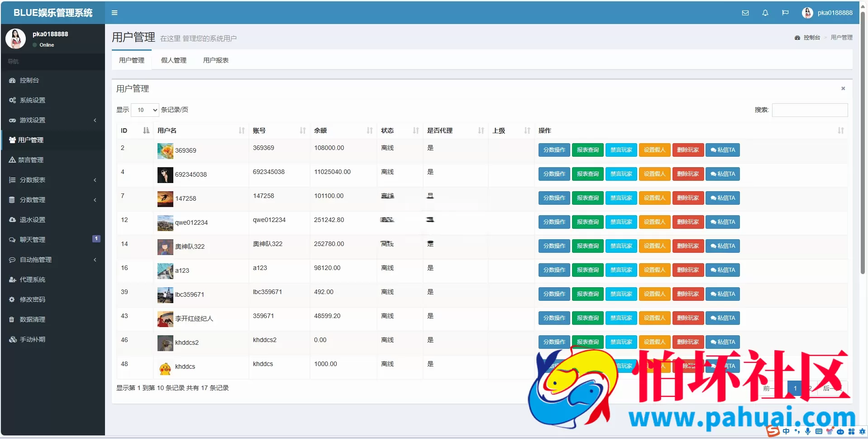Expand 分数报表 submenu

pyautogui.click(x=53, y=180)
